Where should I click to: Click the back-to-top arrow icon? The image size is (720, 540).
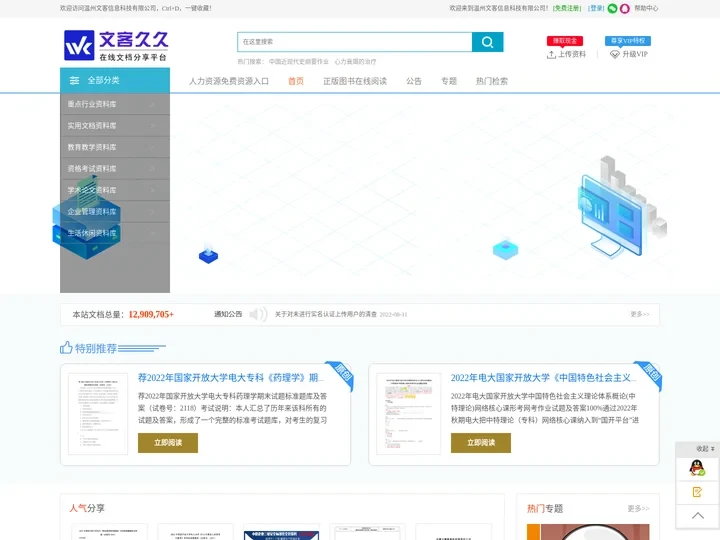coord(698,516)
